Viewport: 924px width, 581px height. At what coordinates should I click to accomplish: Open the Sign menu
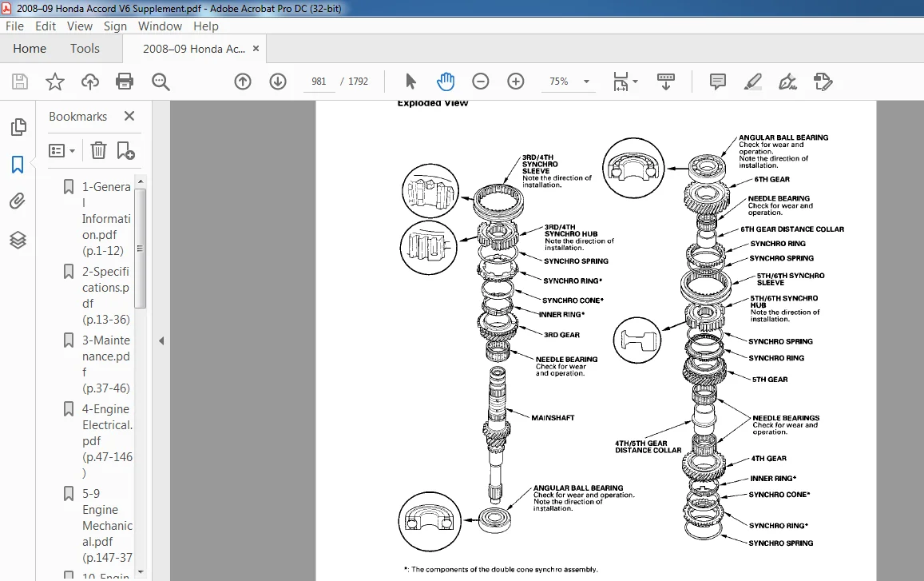[115, 26]
